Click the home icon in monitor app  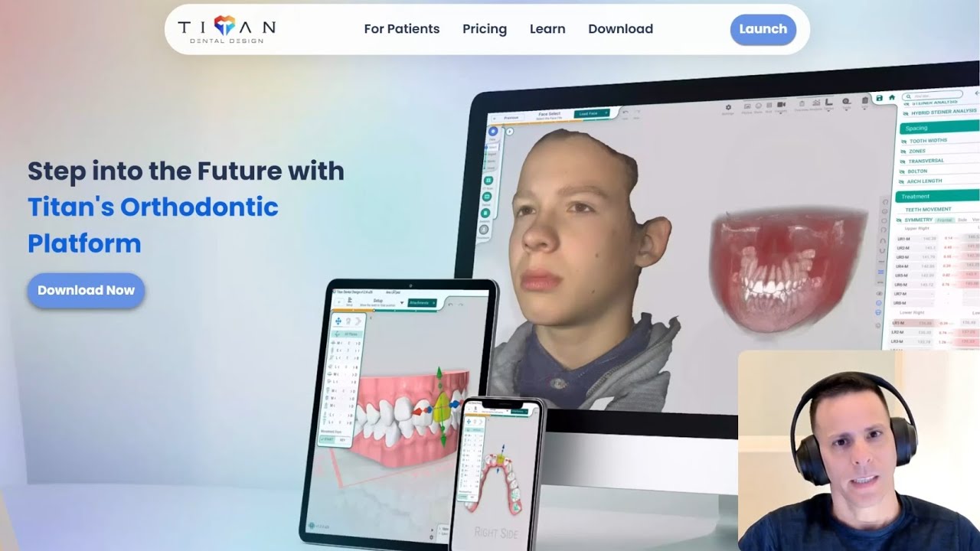coord(892,98)
